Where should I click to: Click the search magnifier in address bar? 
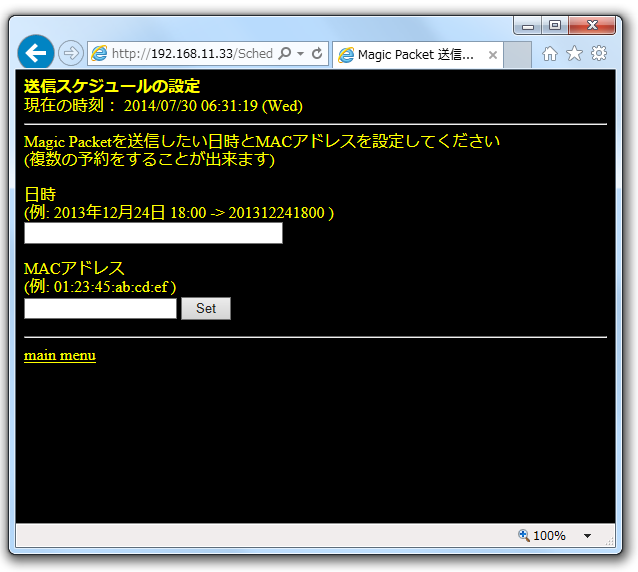[x=285, y=53]
